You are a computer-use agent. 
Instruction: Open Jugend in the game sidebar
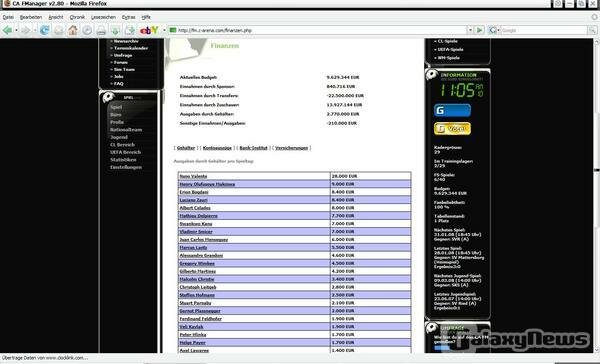119,137
